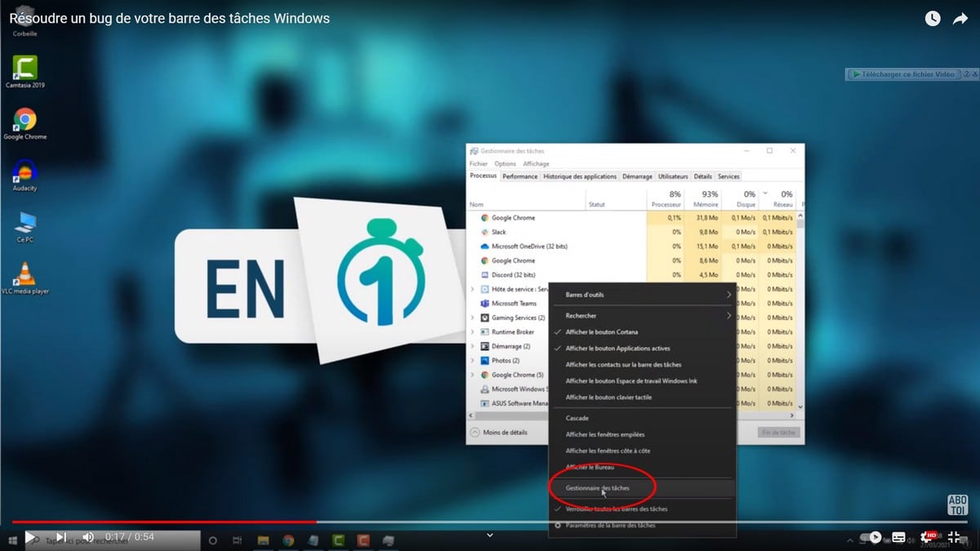Expand the Gaming Services (2) process row
Image resolution: width=980 pixels, height=551 pixels.
pos(473,318)
